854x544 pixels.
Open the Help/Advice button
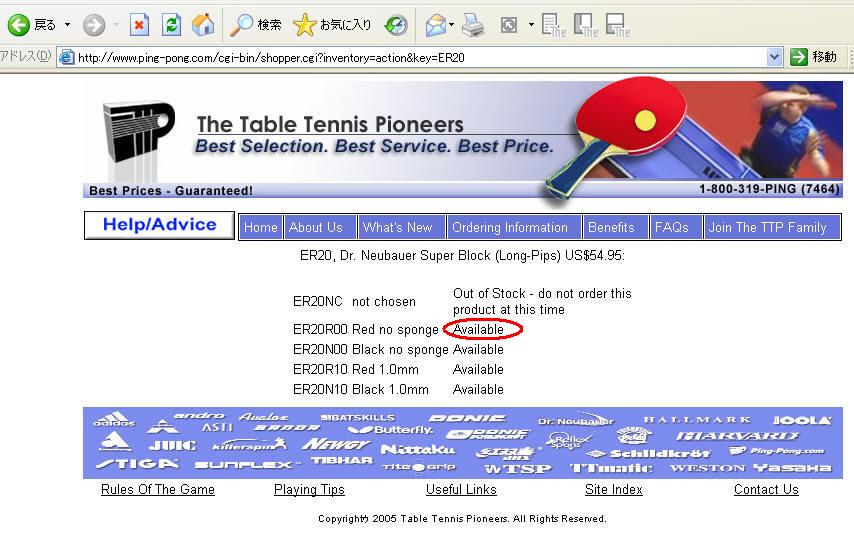(160, 225)
